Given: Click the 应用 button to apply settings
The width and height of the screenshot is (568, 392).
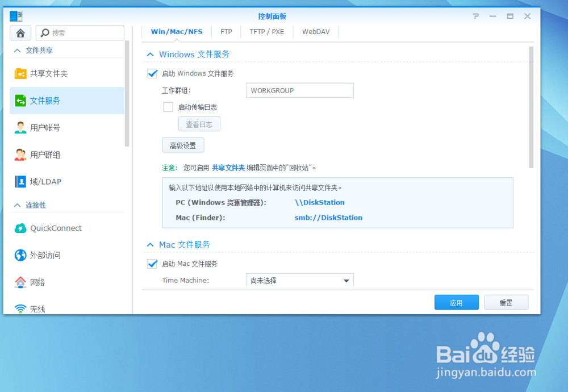Looking at the screenshot, I should pyautogui.click(x=457, y=302).
